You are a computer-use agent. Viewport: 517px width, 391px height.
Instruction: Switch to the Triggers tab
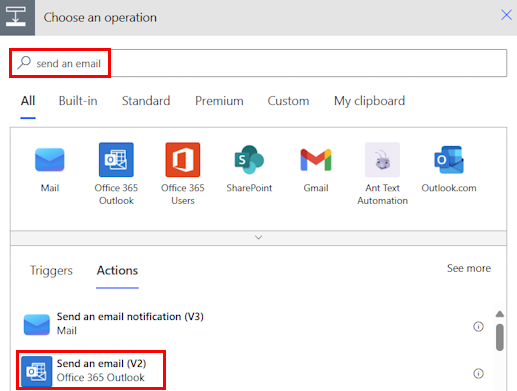(51, 270)
